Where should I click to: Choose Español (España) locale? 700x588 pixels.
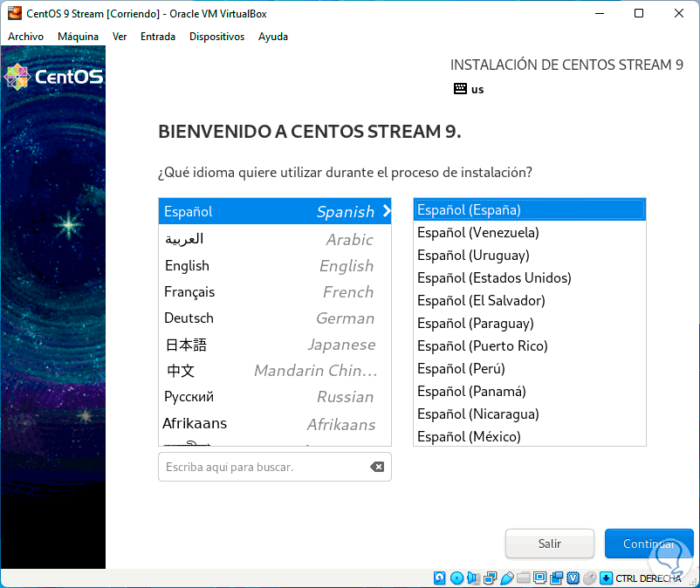(530, 209)
